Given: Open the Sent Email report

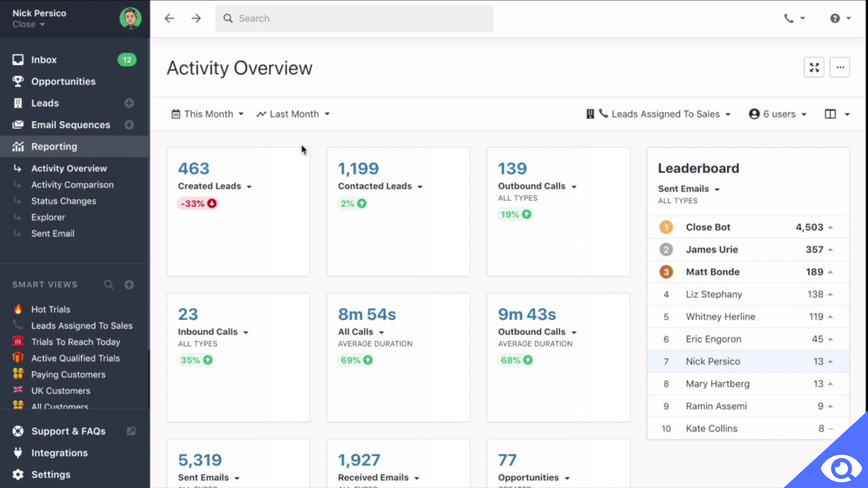Looking at the screenshot, I should tap(53, 234).
